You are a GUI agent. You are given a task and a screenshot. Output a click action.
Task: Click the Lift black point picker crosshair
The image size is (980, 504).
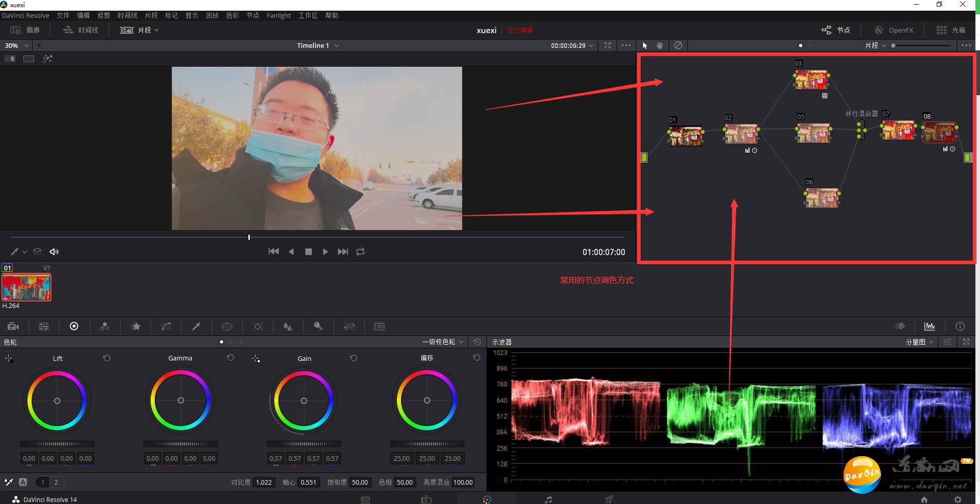click(9, 358)
